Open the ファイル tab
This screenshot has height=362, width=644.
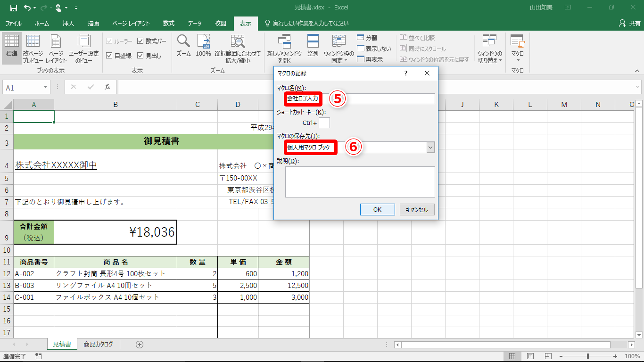click(13, 23)
